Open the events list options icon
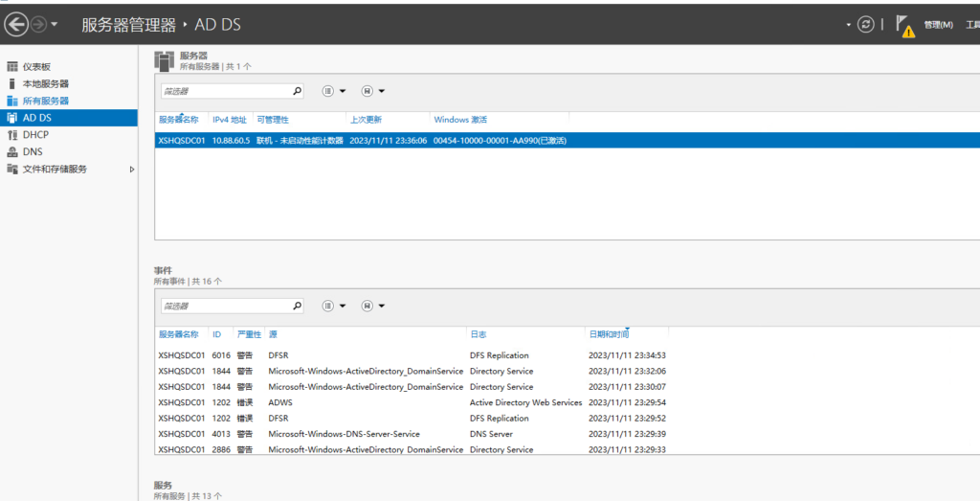The width and height of the screenshot is (980, 501). 328,306
